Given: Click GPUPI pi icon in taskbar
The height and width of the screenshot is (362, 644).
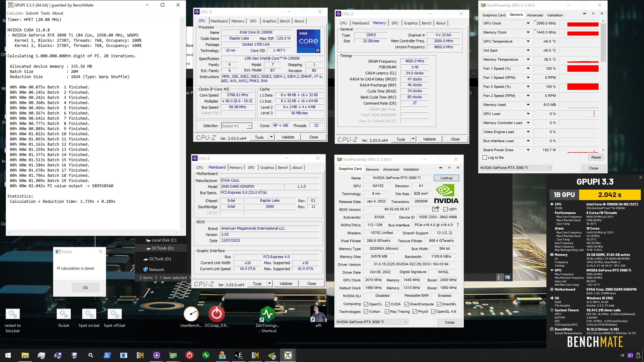Looking at the screenshot, I should (288, 355).
